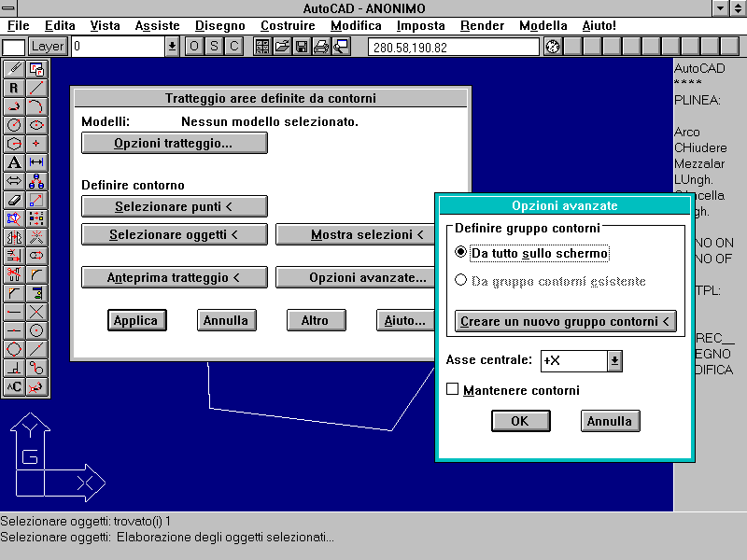Click Annulla in the Opzioni avanzate dialog

[x=611, y=421]
